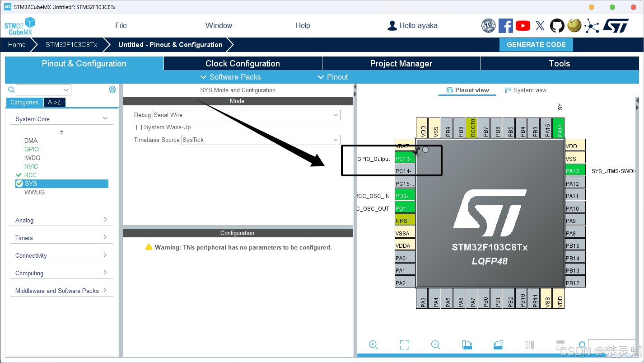Select WWDG in System Core

click(34, 192)
